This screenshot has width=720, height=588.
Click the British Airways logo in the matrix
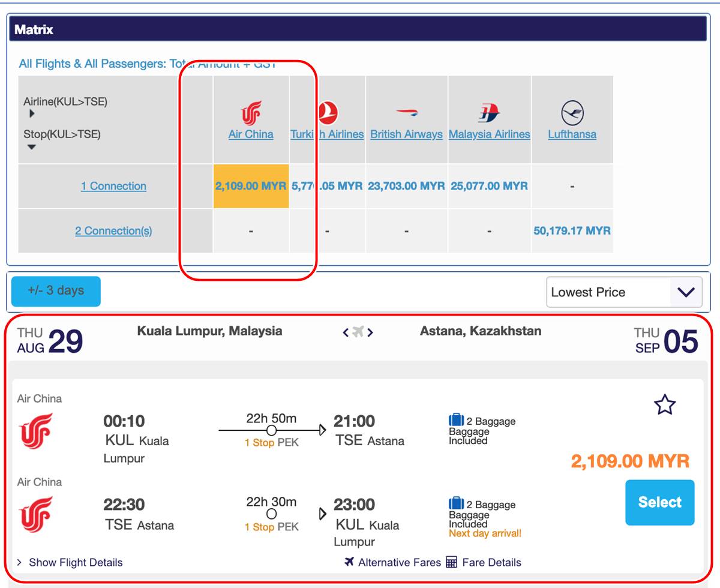(x=406, y=113)
